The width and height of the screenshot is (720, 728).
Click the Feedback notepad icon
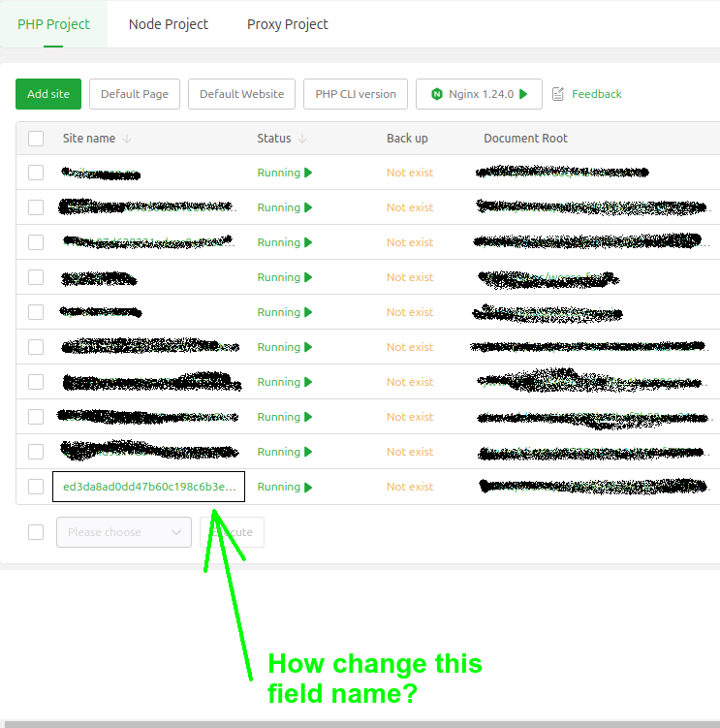pyautogui.click(x=558, y=94)
